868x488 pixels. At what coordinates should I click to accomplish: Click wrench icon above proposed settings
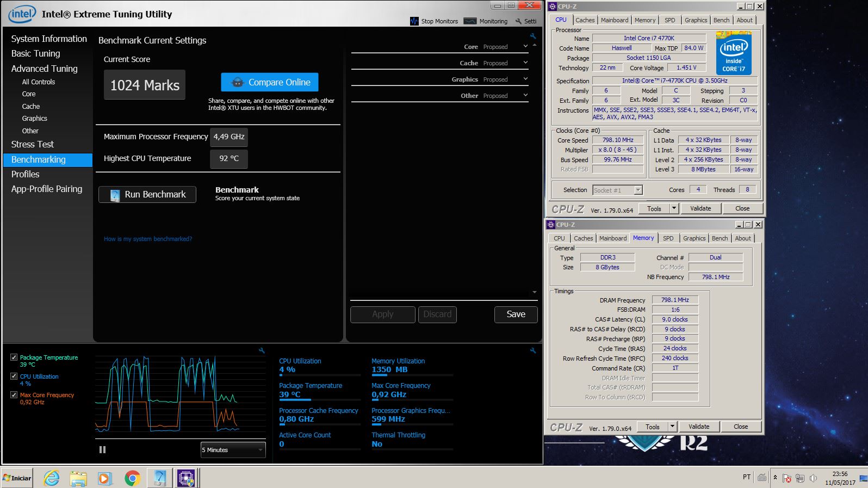[533, 36]
